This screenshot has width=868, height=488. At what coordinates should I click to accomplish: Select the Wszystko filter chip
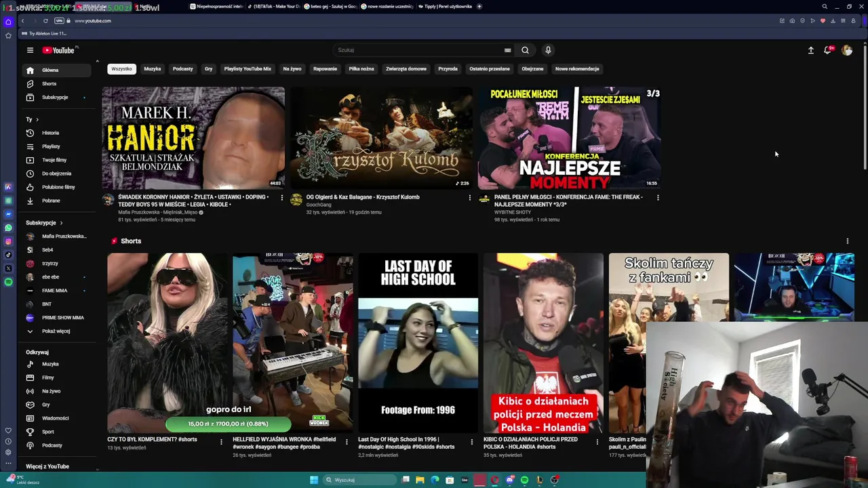(121, 69)
